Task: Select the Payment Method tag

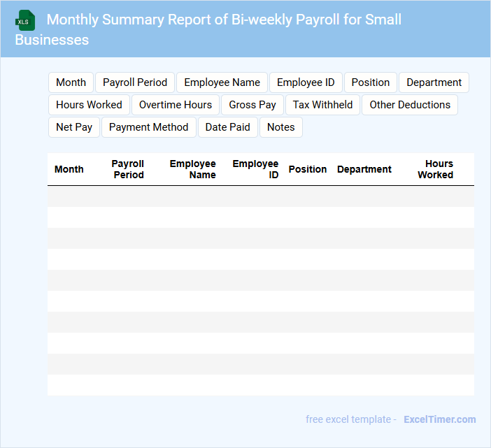Action: point(149,127)
